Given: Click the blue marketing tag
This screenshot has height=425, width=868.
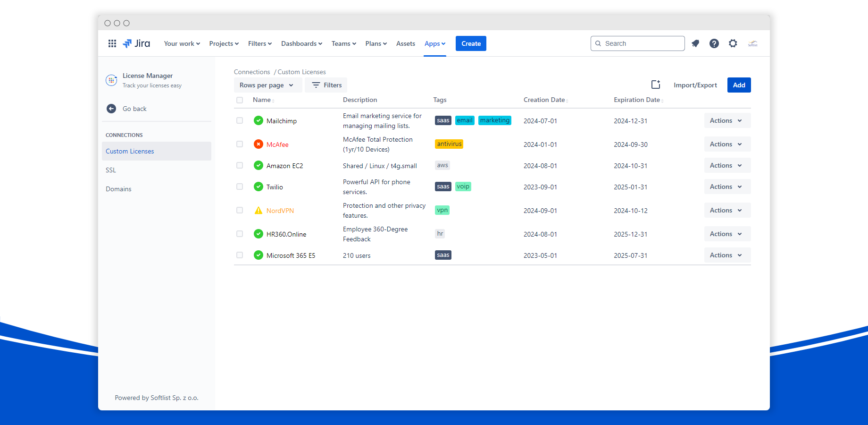Looking at the screenshot, I should (x=495, y=120).
